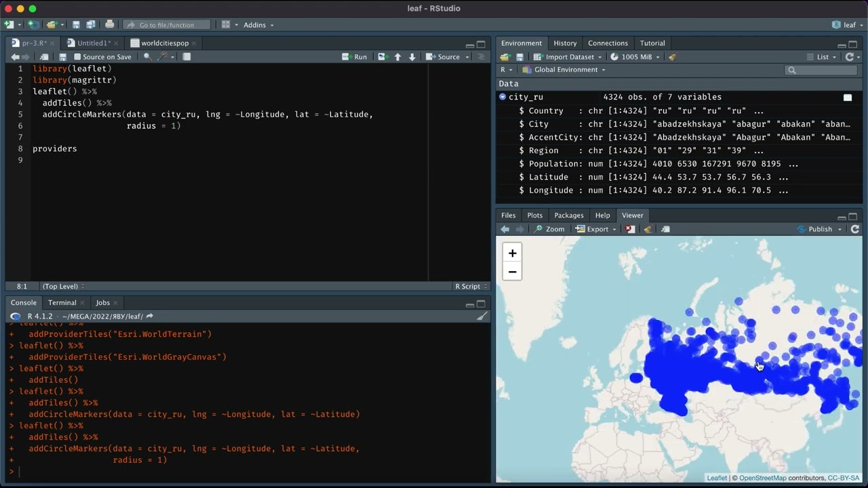This screenshot has width=868, height=488.
Task: Expand the Source button options arrow
Action: tap(467, 57)
